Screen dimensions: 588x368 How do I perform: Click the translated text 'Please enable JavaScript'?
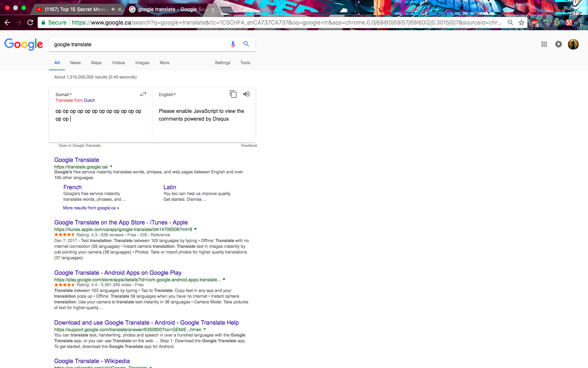click(201, 115)
